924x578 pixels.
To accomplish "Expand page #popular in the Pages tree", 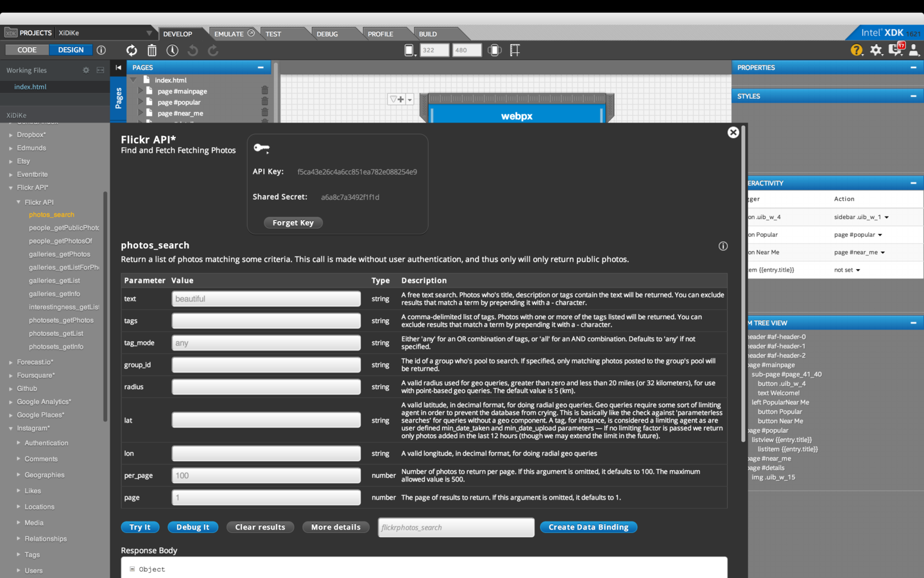I will click(141, 102).
